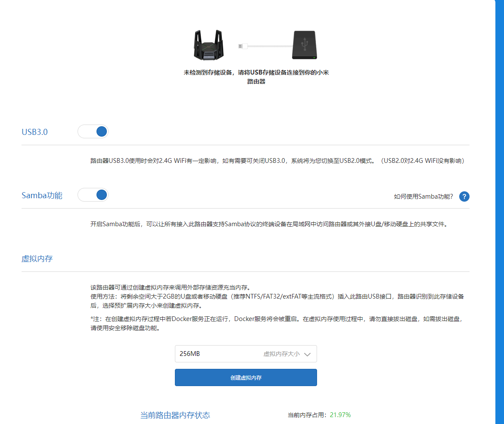Click the 当前路由器内存状态 heading
504x424 pixels.
click(x=175, y=415)
